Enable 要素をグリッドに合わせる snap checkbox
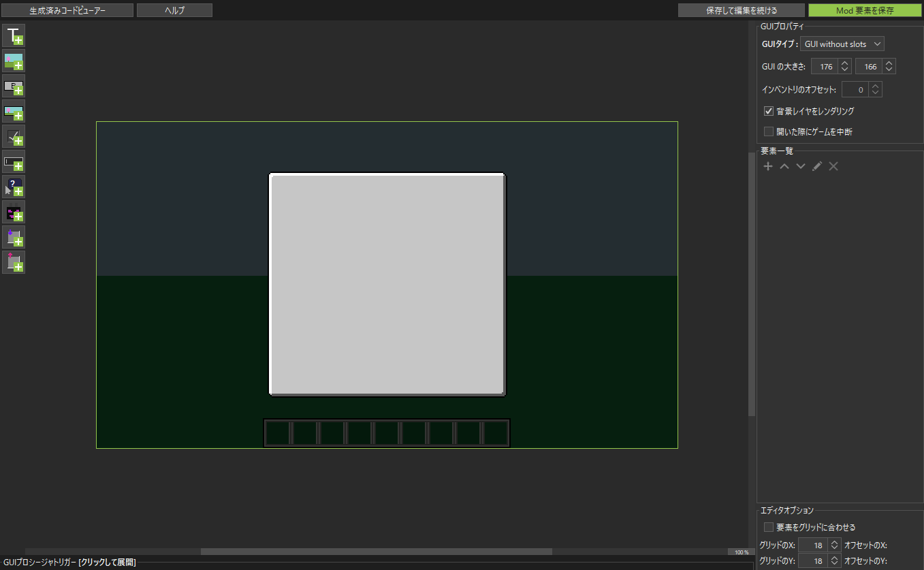 [x=769, y=527]
